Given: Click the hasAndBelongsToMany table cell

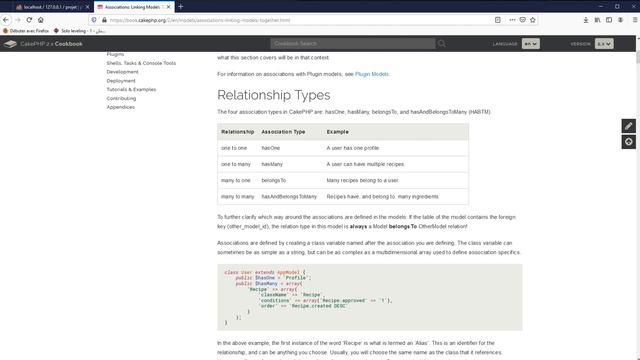Looking at the screenshot, I should 289,196.
